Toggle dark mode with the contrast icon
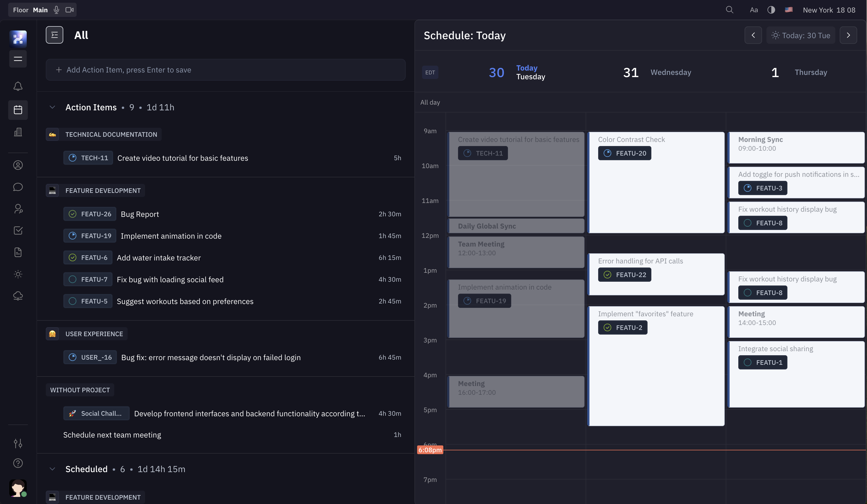The height and width of the screenshot is (504, 867). click(771, 10)
